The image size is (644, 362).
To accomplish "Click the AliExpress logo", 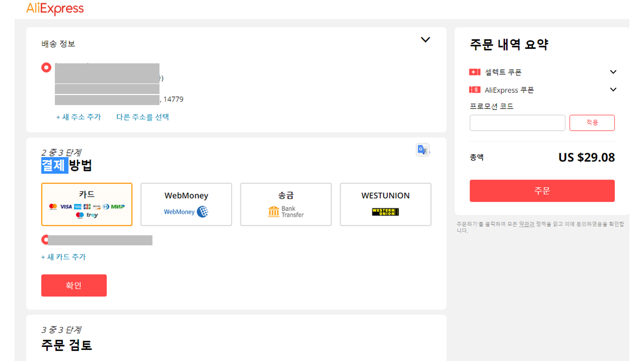I will click(x=55, y=9).
